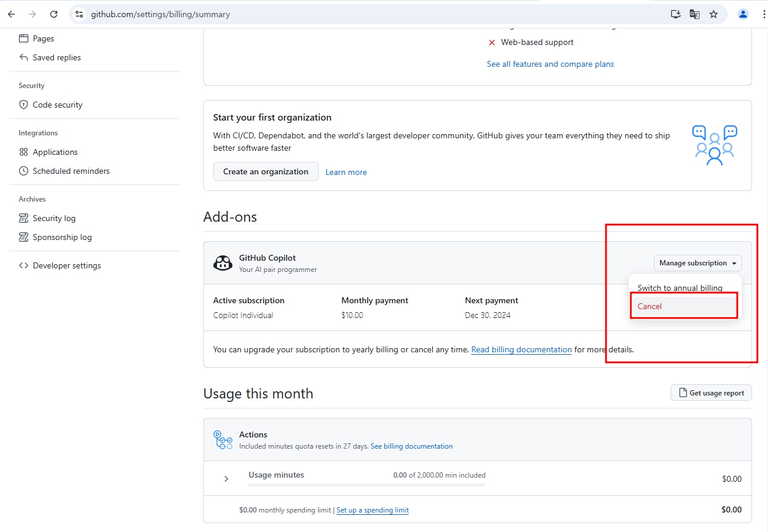Click the Scheduled reminders clock icon

[x=24, y=171]
